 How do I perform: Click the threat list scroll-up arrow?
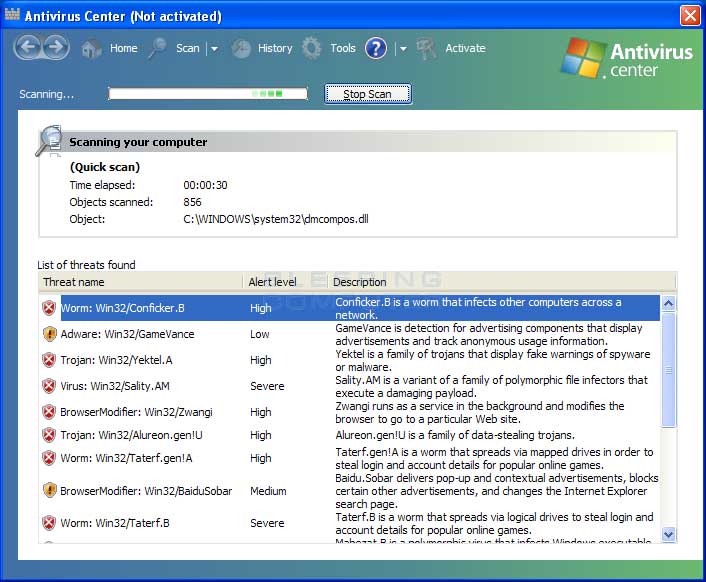(x=669, y=303)
